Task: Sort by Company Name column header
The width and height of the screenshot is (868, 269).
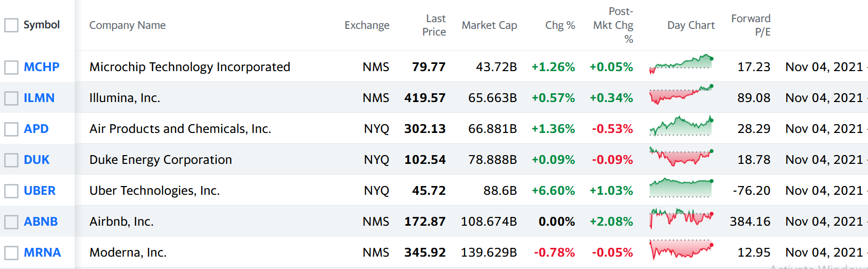Action: click(127, 25)
